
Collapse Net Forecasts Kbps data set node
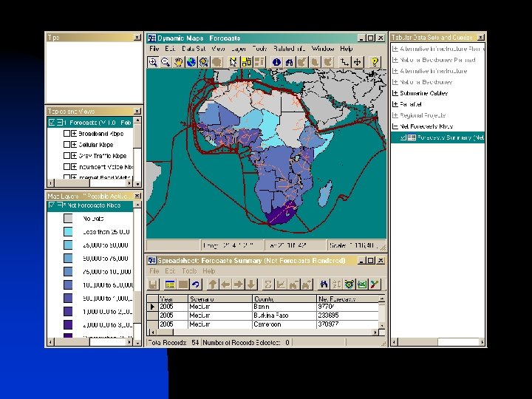click(x=395, y=126)
